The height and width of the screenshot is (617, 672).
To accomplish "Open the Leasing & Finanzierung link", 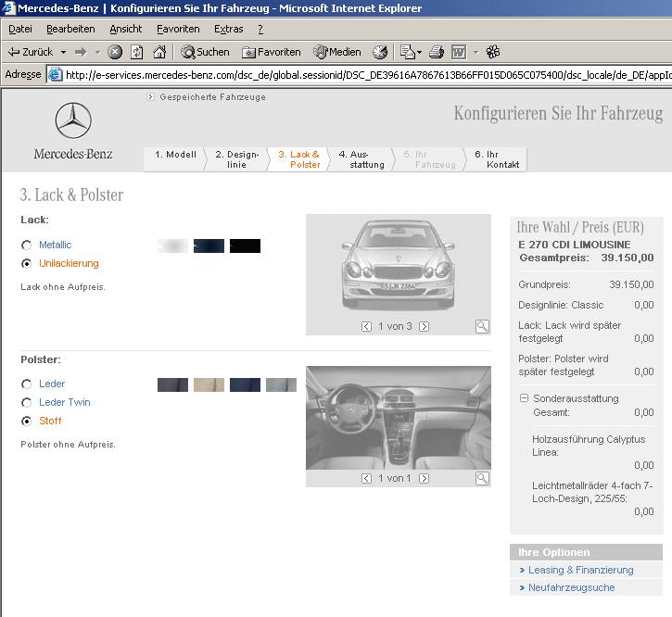I will pos(580,570).
